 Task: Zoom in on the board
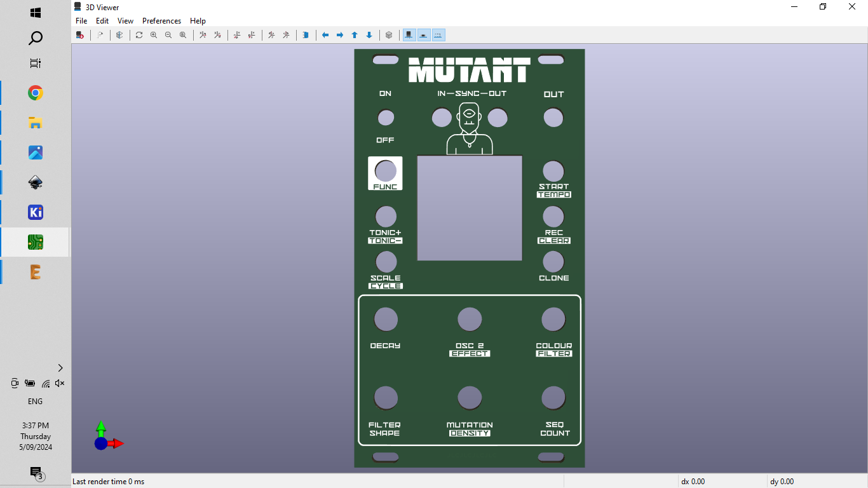pyautogui.click(x=154, y=35)
